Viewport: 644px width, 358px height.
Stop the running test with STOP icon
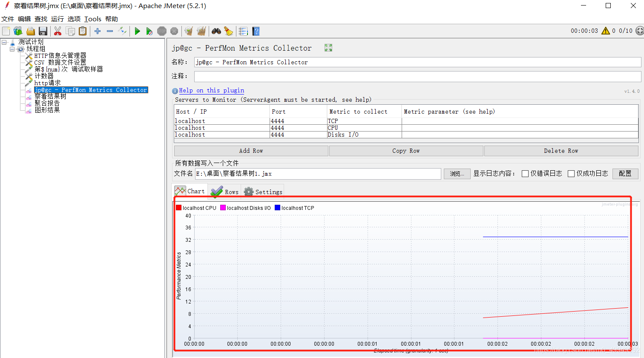point(162,31)
